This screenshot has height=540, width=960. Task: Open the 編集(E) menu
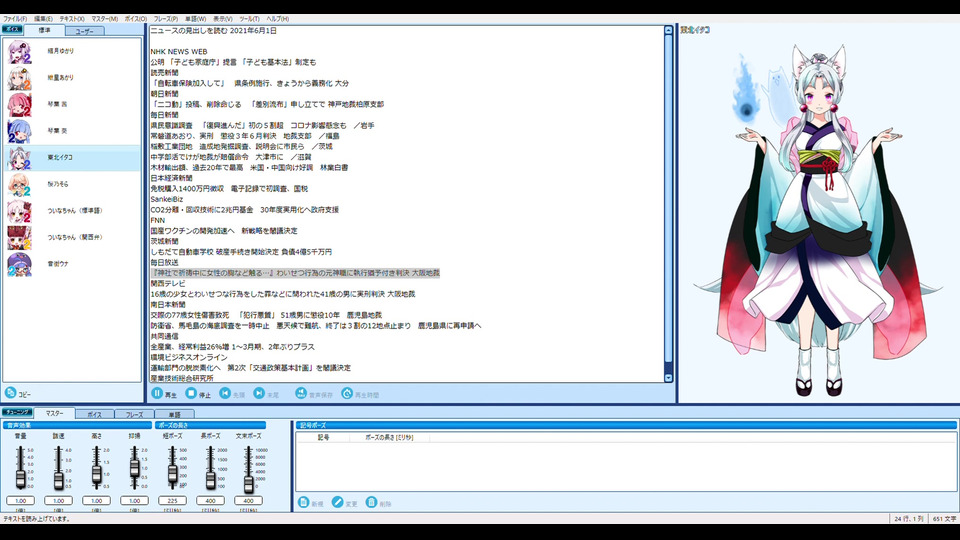(x=43, y=19)
